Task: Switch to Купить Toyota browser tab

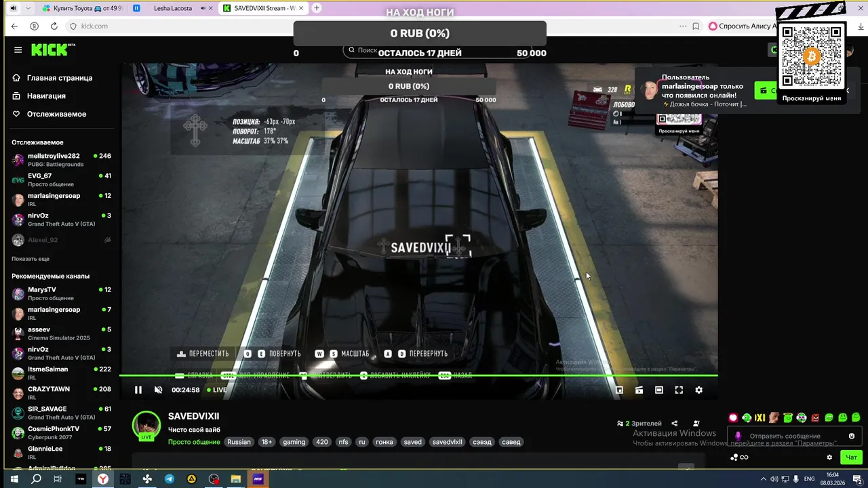Action: coord(81,8)
